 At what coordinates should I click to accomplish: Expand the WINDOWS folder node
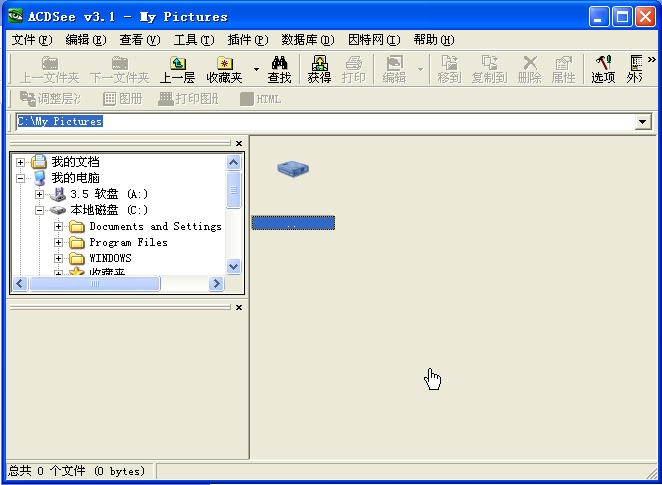coord(58,258)
